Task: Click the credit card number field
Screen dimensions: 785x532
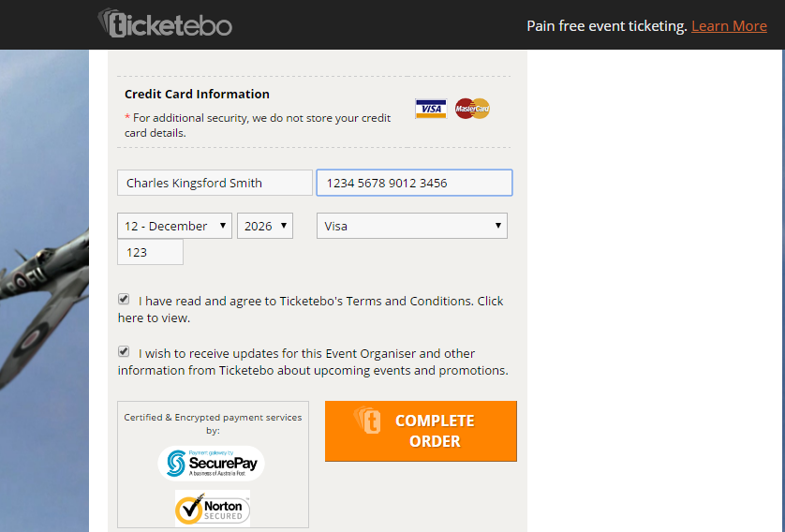Action: (x=415, y=183)
